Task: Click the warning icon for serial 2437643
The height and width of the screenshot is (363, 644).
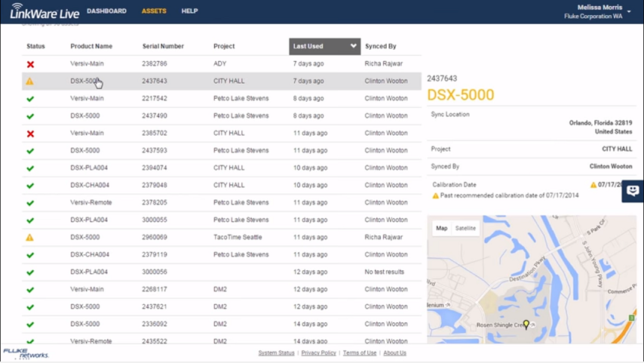Action: [30, 82]
